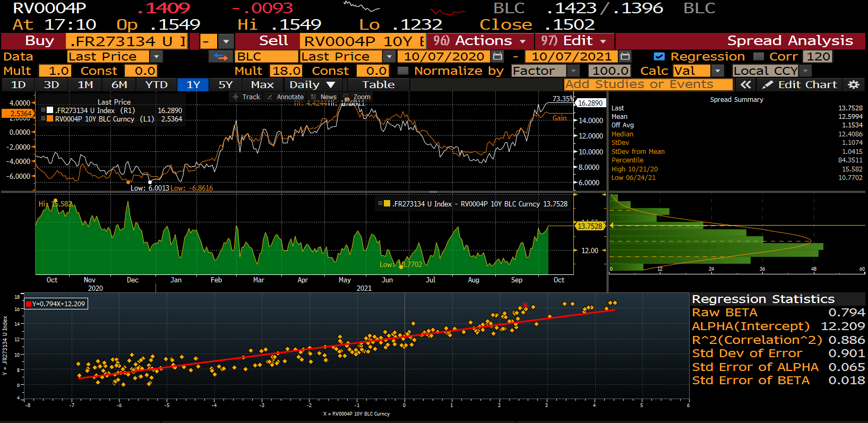The height and width of the screenshot is (423, 868).
Task: Select the Track crosshair tool
Action: coord(246,97)
